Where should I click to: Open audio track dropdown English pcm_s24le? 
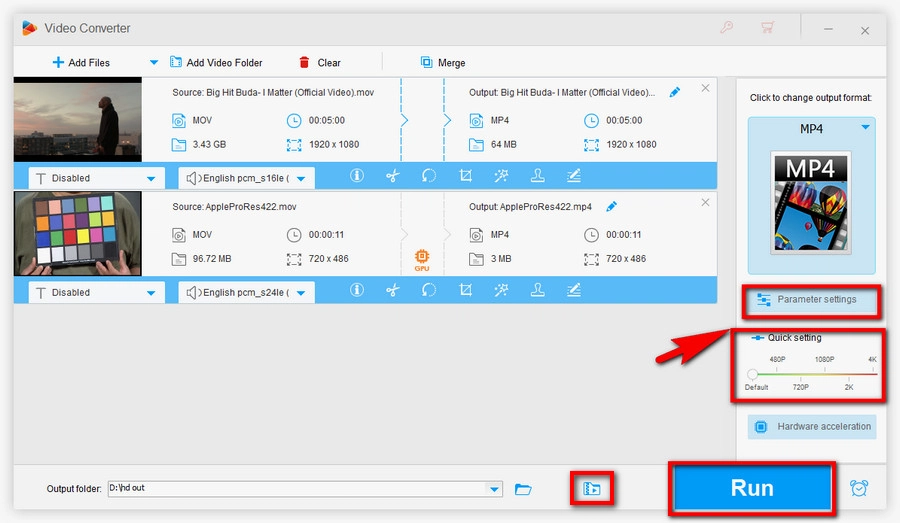coord(246,292)
